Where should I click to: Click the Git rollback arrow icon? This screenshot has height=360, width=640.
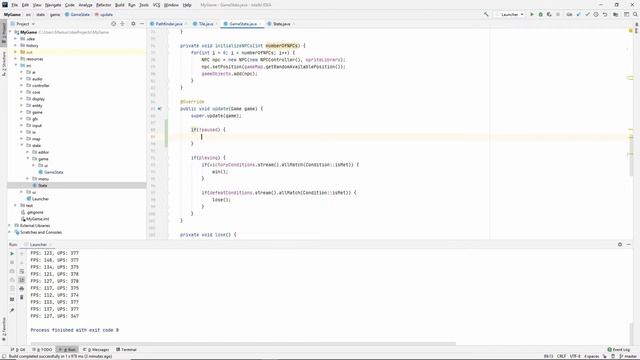pyautogui.click(x=605, y=14)
